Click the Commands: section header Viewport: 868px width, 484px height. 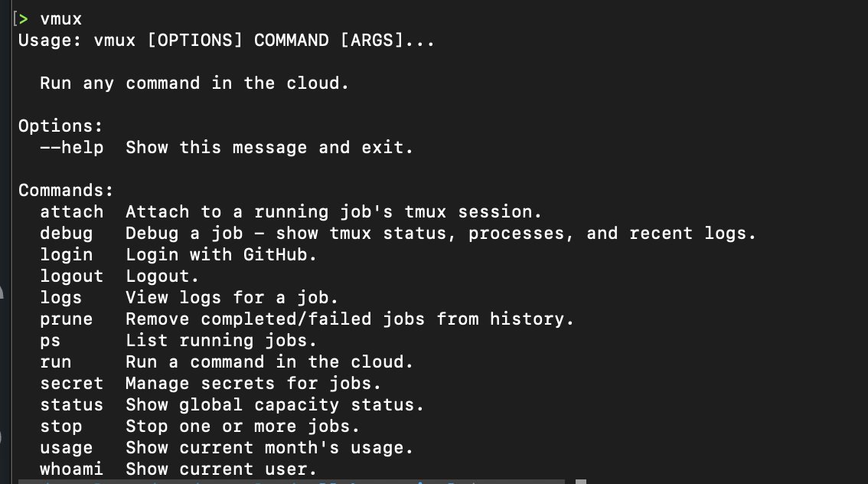(x=66, y=190)
